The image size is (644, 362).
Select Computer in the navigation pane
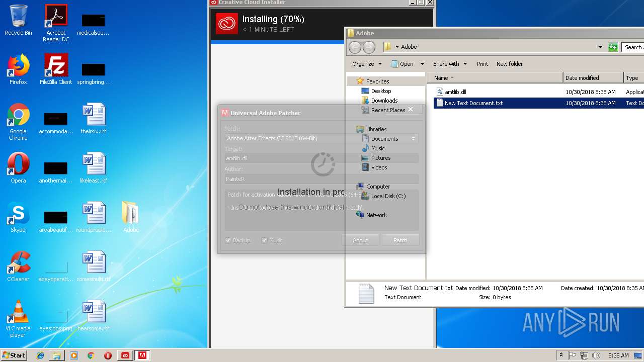click(x=378, y=187)
